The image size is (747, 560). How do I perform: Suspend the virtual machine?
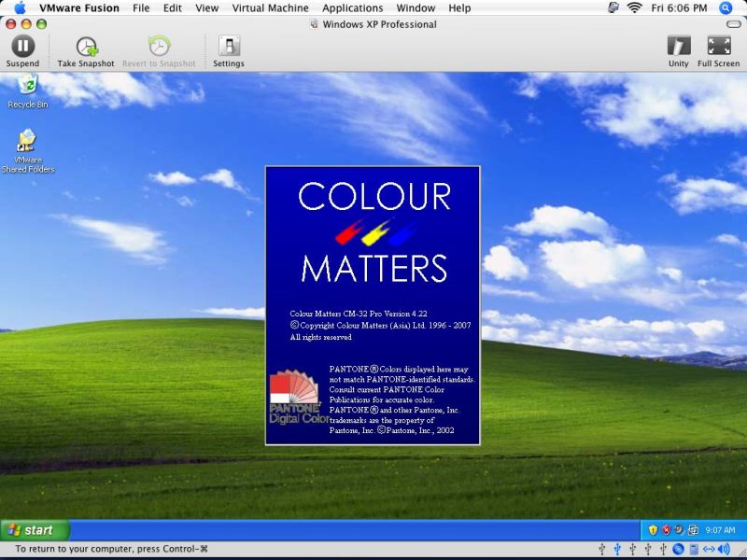click(x=22, y=51)
